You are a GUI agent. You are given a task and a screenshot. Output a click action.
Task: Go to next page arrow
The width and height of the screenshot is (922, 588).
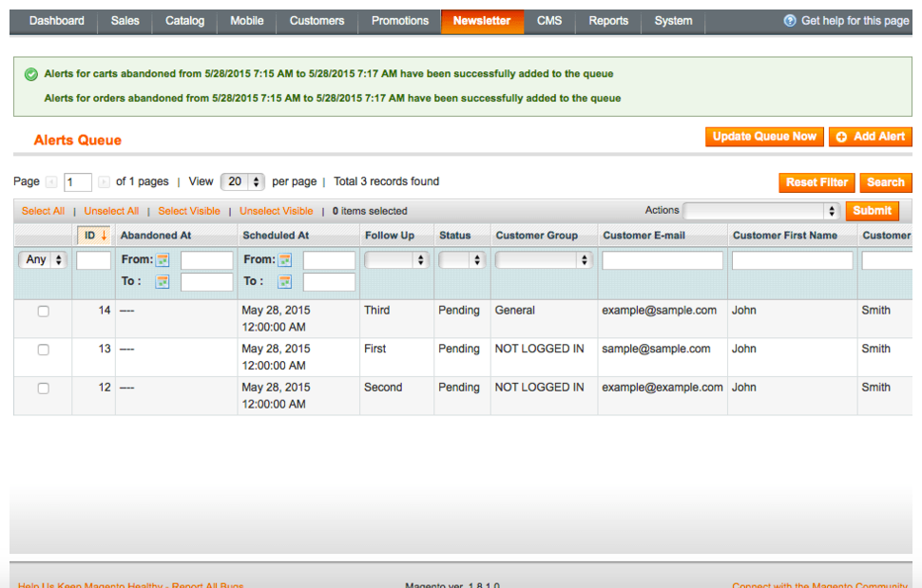tap(104, 182)
